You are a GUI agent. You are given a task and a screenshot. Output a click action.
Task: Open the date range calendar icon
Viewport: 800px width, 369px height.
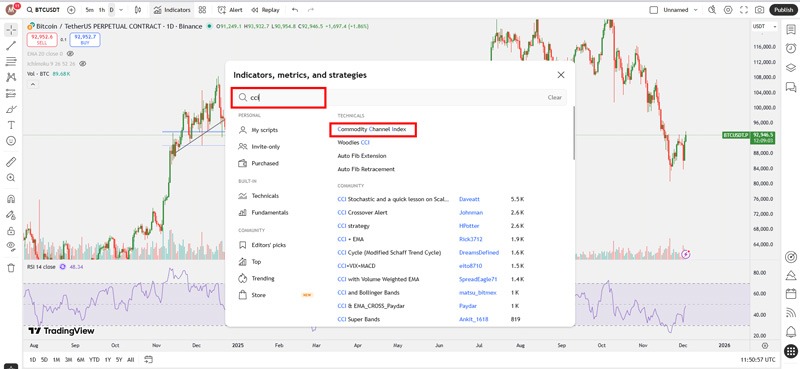pos(148,359)
